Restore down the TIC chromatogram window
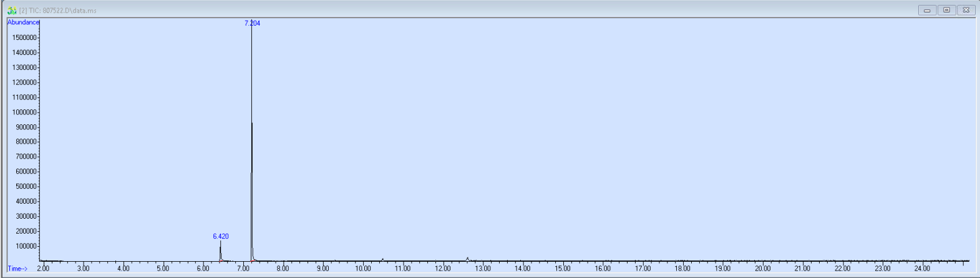This screenshot has width=980, height=278. click(x=946, y=10)
